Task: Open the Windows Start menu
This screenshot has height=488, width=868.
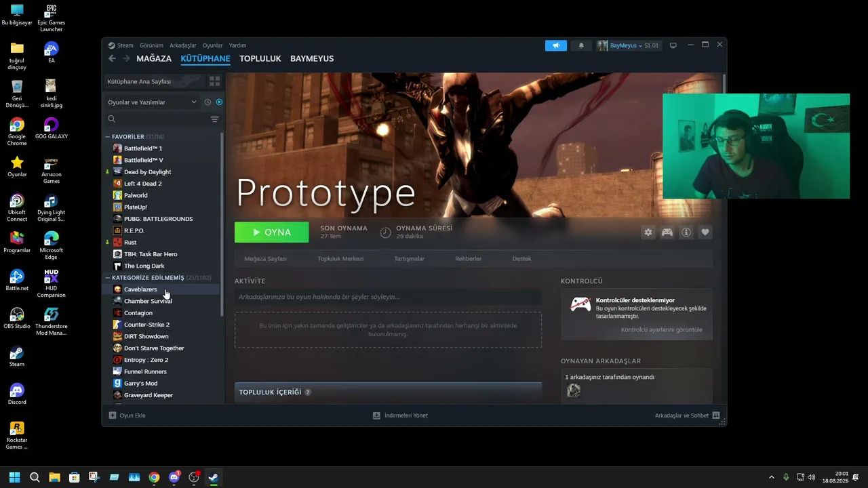Action: 14,477
